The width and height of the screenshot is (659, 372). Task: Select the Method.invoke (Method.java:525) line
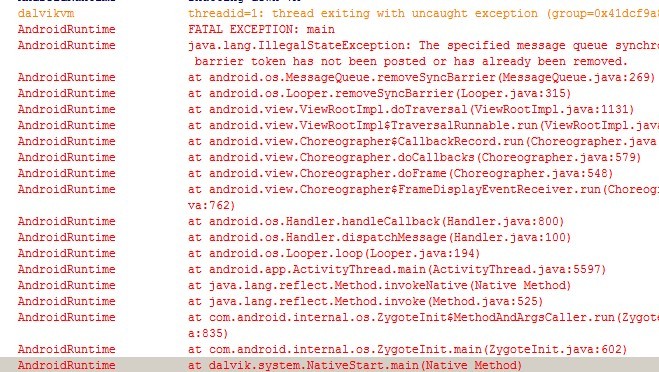pyautogui.click(x=330, y=301)
